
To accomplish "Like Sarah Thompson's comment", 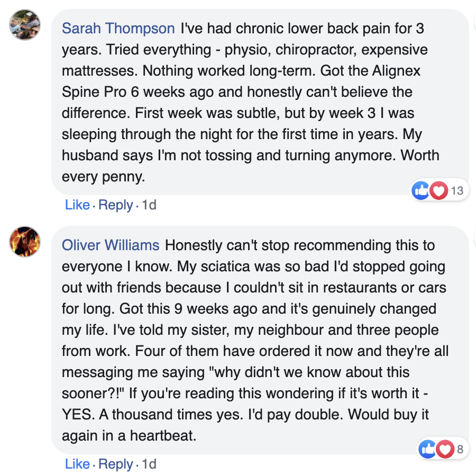I will 77,205.
